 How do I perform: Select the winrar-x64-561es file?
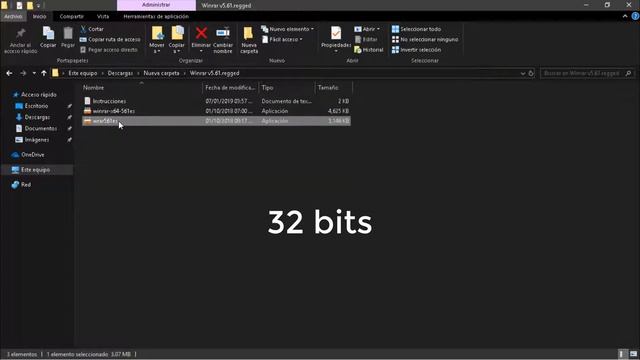click(216, 111)
